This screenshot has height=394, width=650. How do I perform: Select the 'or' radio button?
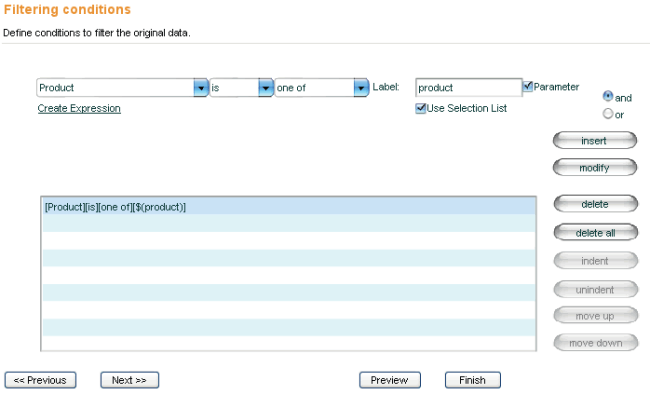click(608, 113)
